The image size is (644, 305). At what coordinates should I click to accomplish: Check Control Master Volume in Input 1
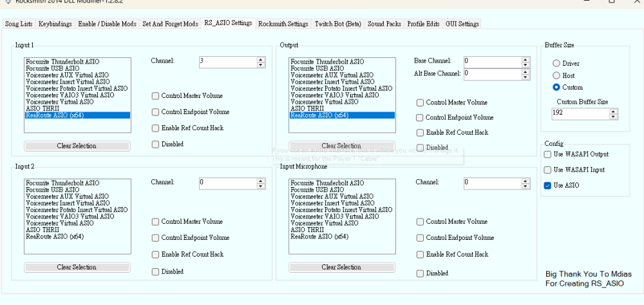click(155, 97)
